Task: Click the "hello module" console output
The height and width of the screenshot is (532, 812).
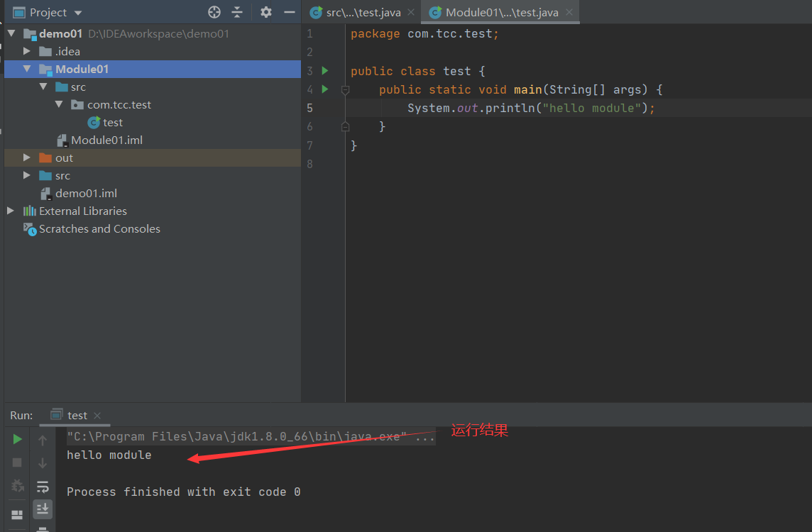Action: click(x=109, y=455)
